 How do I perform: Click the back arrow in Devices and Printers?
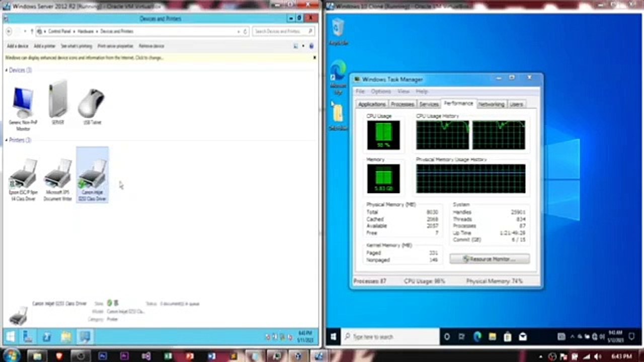click(9, 31)
